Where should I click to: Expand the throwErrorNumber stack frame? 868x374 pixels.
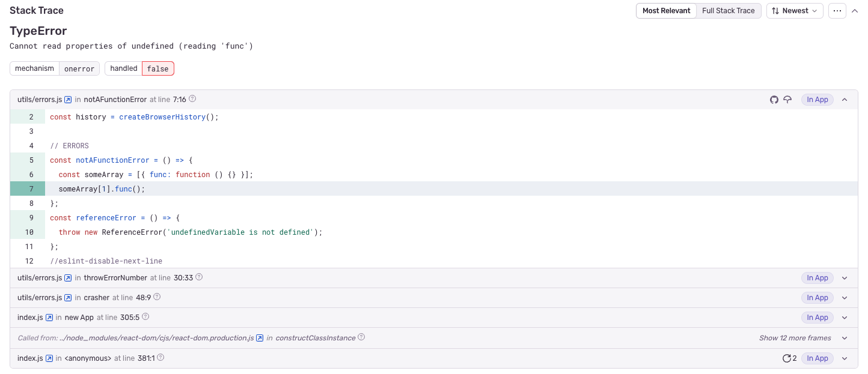[x=844, y=277]
